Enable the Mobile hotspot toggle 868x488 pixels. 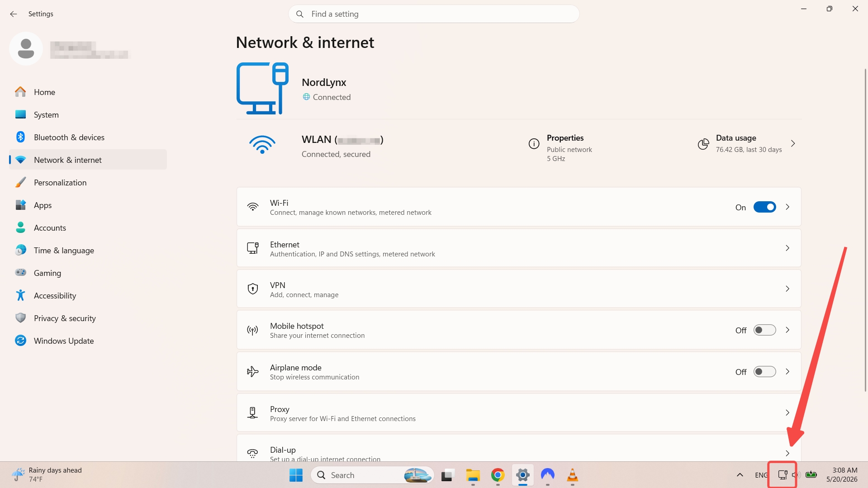click(x=765, y=330)
